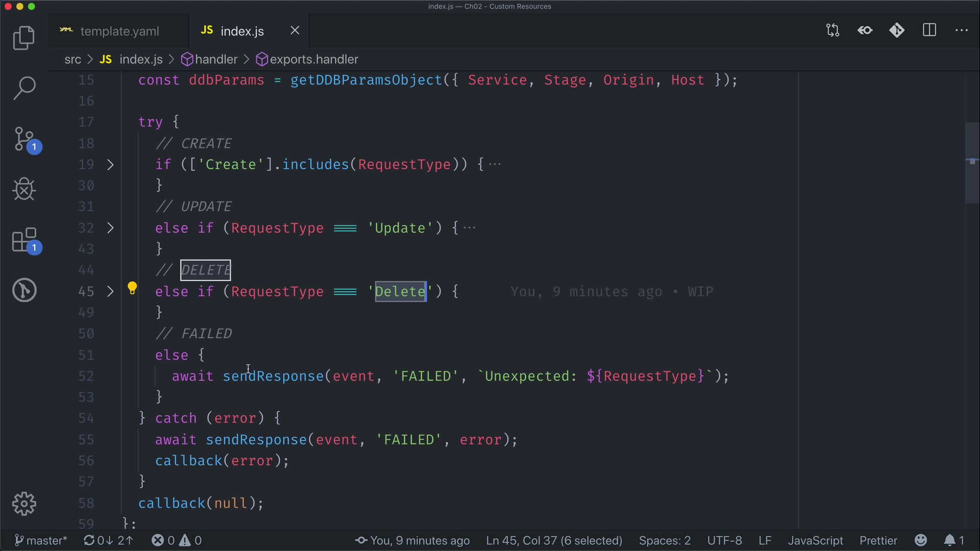This screenshot has width=980, height=551.
Task: Expand the folded Update block on line 32
Action: 110,228
